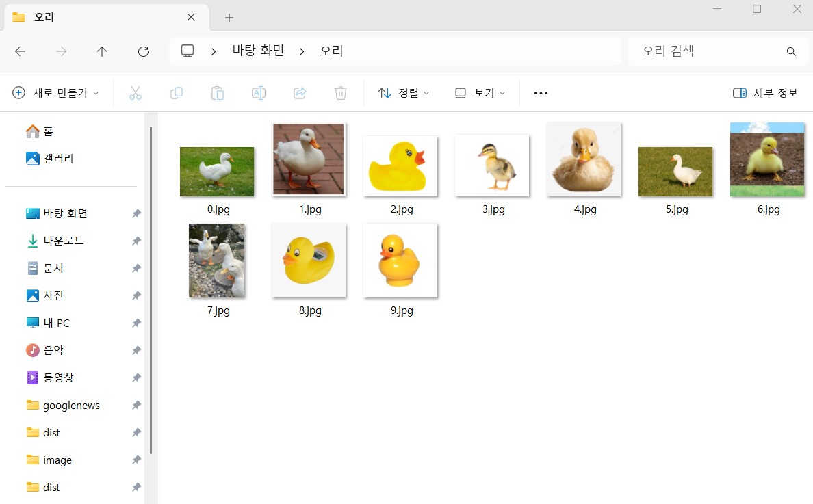
Task: Open a new tab with plus button
Action: [229, 18]
